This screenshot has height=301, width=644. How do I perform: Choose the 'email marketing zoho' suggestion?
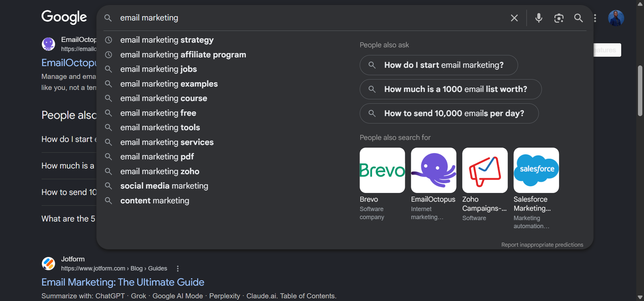coord(160,171)
